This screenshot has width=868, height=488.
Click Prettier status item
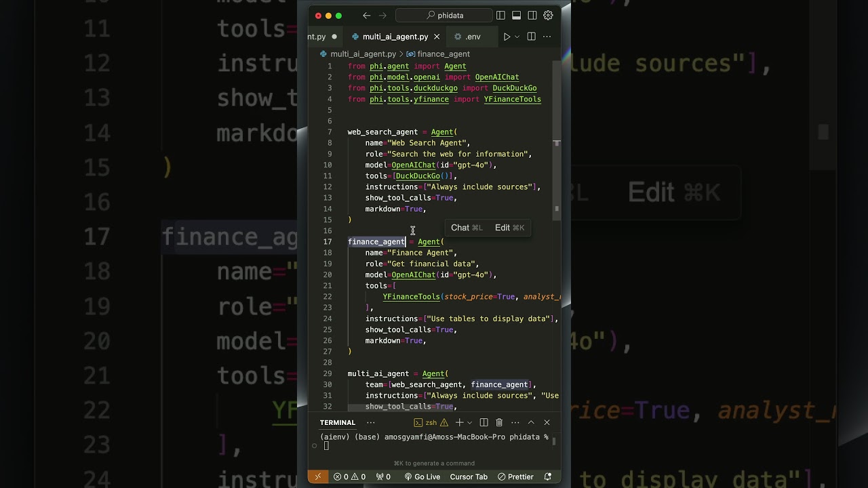[x=515, y=476]
